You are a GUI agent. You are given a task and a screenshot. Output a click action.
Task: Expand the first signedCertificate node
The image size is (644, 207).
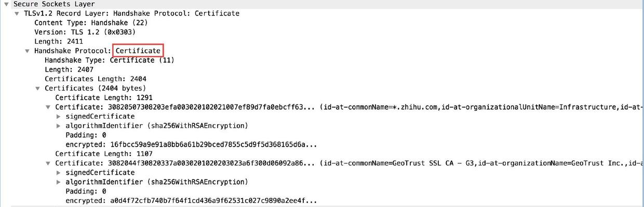[x=58, y=117]
